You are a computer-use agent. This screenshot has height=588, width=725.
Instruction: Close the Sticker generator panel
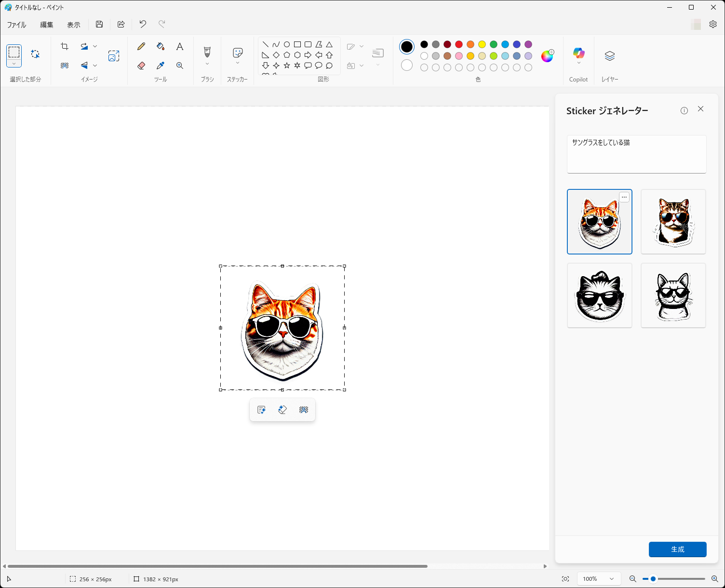click(x=700, y=109)
